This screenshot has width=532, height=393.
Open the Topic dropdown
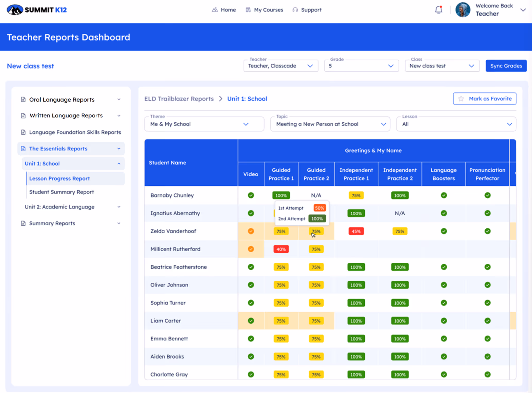click(x=330, y=124)
